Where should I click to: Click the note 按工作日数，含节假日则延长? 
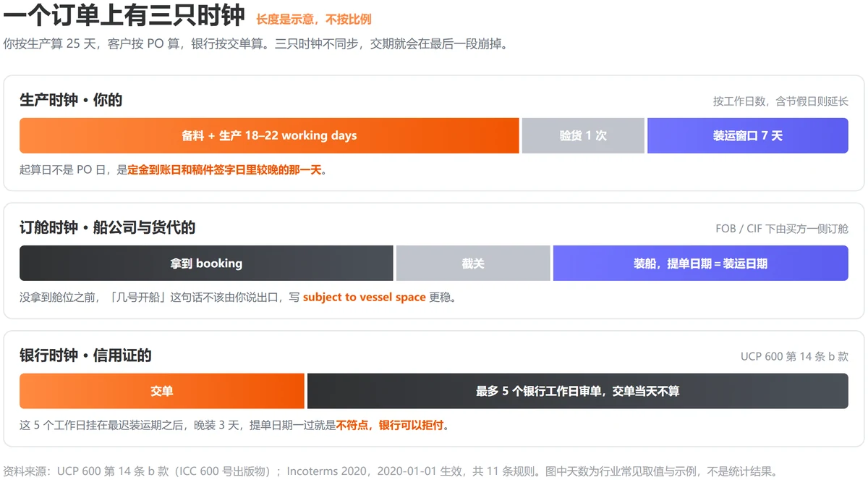click(x=780, y=101)
